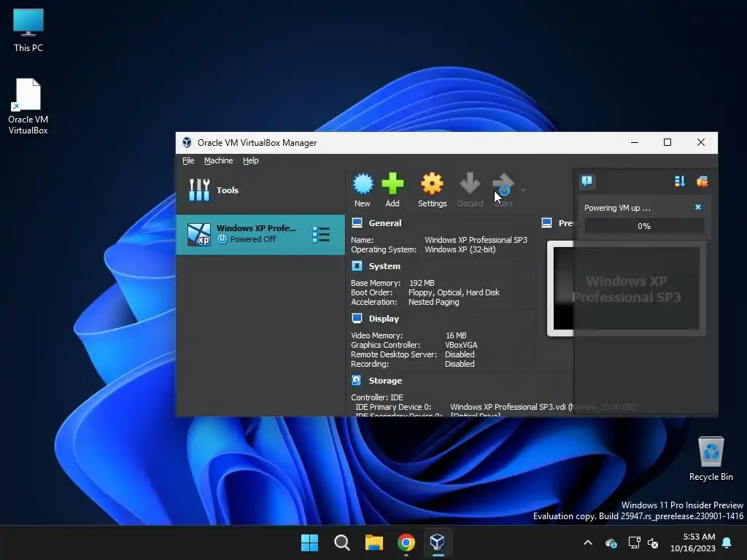747x560 pixels.
Task: Click the muted volume tray icon
Action: 653,542
